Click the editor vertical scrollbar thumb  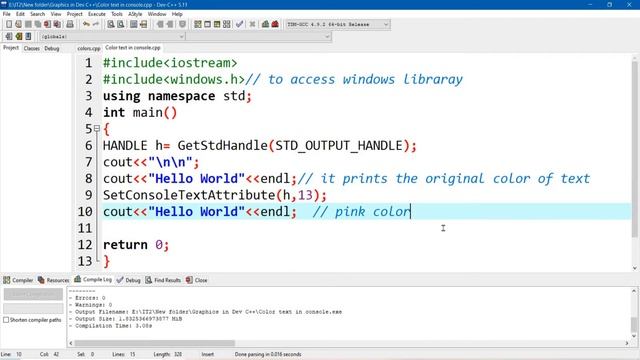(634, 149)
